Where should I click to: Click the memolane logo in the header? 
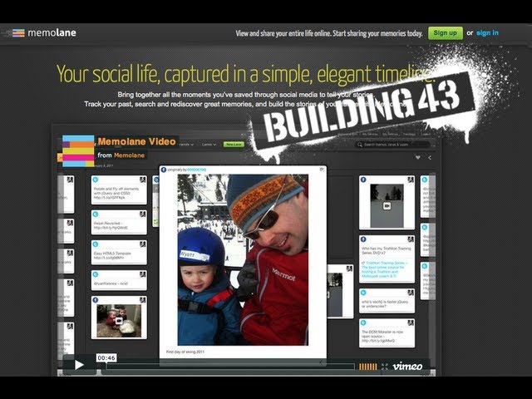tap(44, 33)
